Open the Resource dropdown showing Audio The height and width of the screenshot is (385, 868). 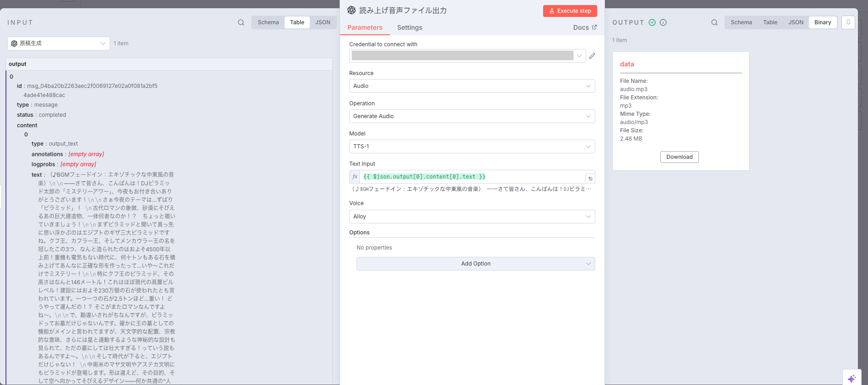tap(472, 86)
